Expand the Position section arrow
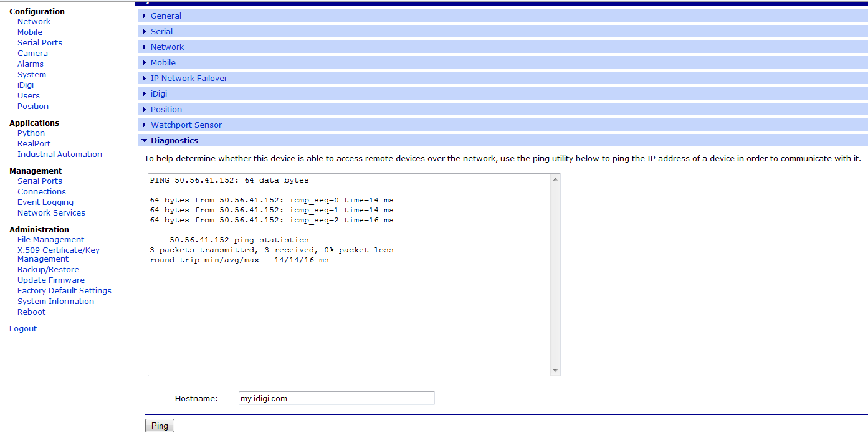Viewport: 868px width, 438px height. click(145, 110)
